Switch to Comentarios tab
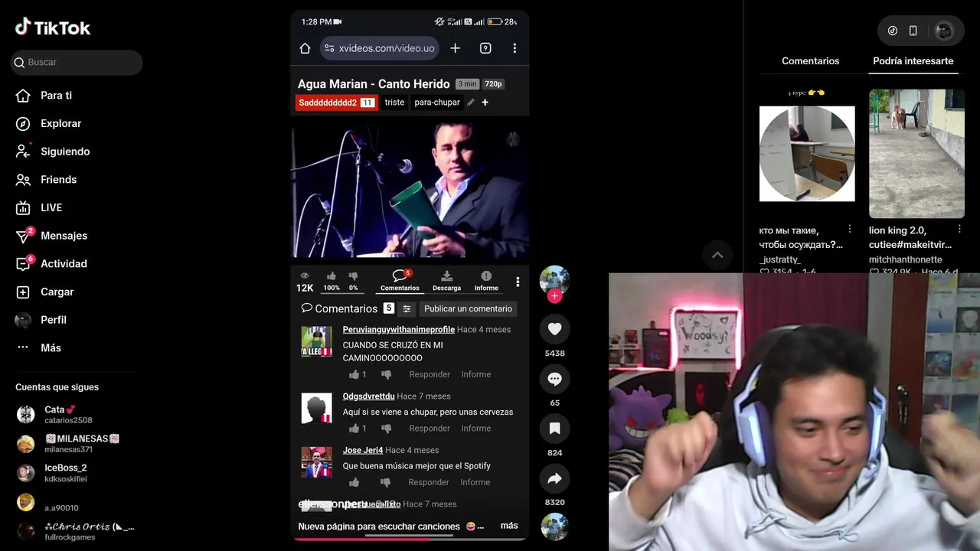This screenshot has height=551, width=980. click(810, 61)
